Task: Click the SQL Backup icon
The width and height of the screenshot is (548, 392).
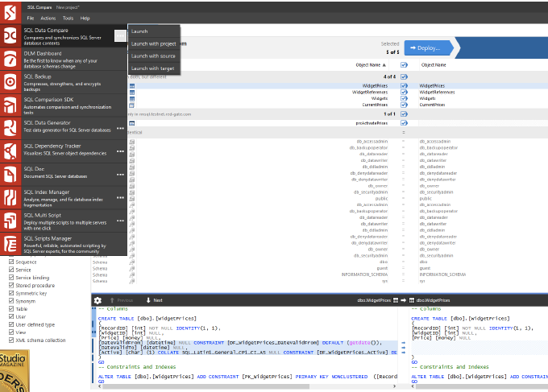Action: [10, 82]
